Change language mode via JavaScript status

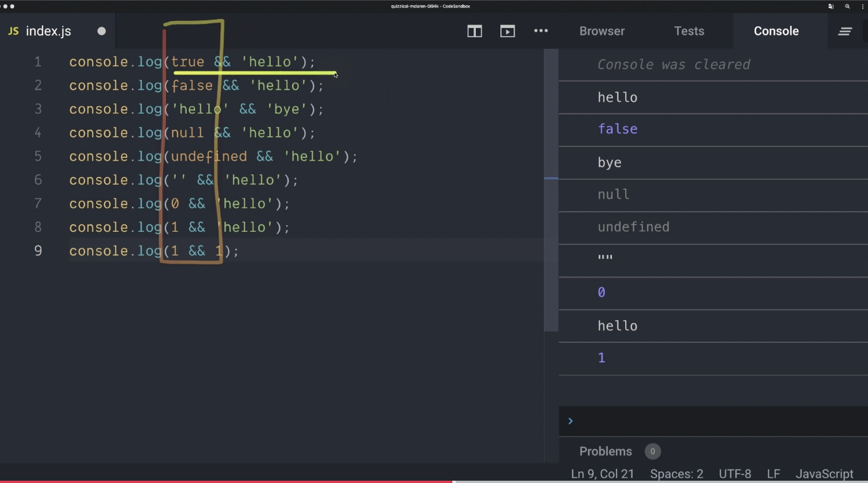click(x=824, y=474)
